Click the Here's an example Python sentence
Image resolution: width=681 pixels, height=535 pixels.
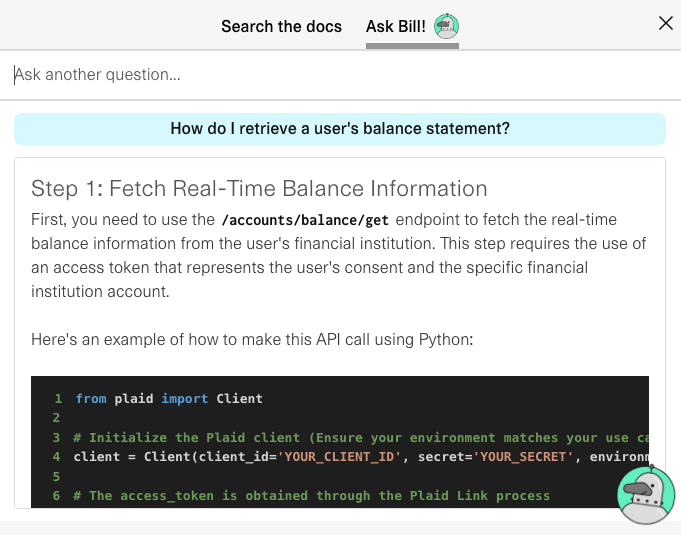tap(252, 339)
